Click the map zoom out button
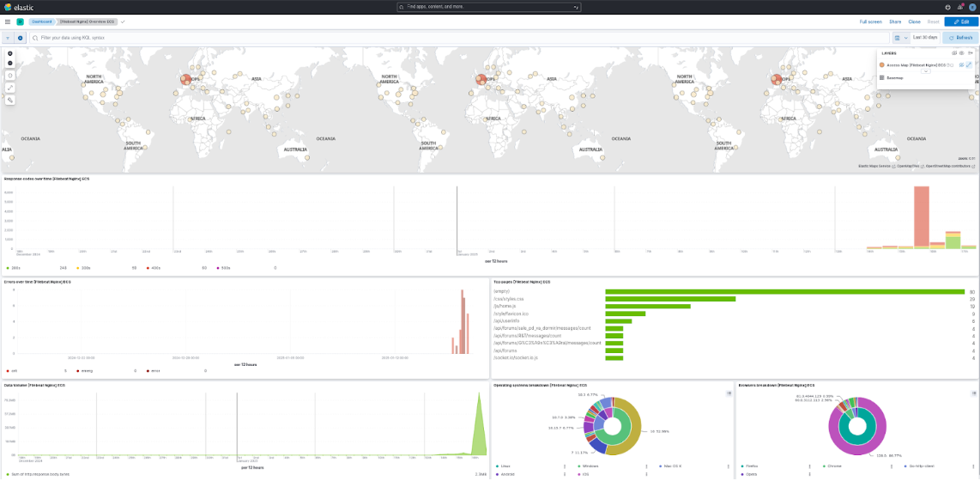The width and height of the screenshot is (980, 481). coord(10,63)
